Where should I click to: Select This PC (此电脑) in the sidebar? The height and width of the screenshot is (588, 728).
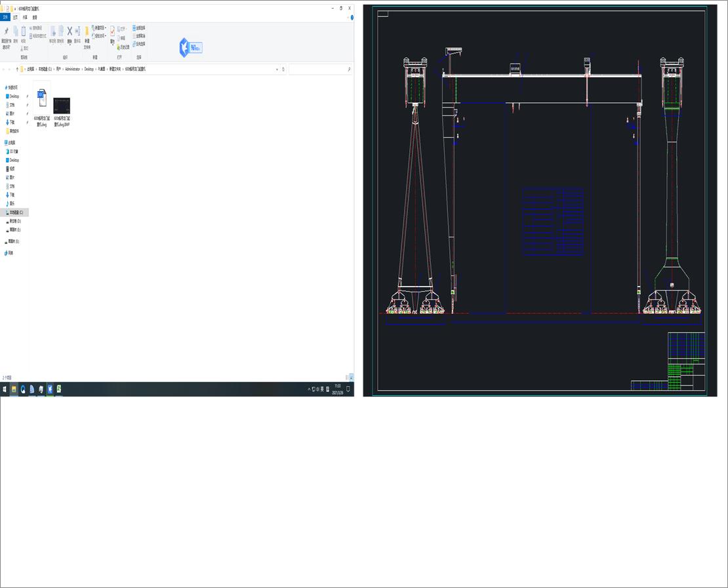[x=10, y=143]
